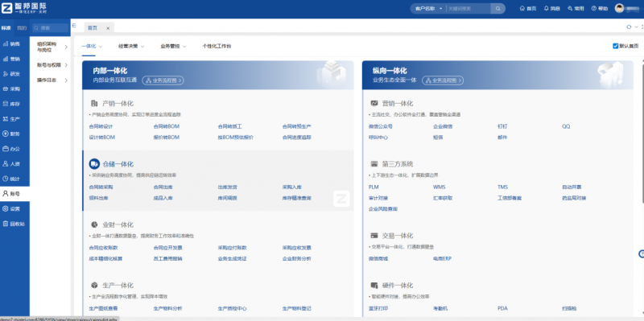This screenshot has width=644, height=321.
Task: Click the 合同转BOM link
Action: [x=167, y=126]
